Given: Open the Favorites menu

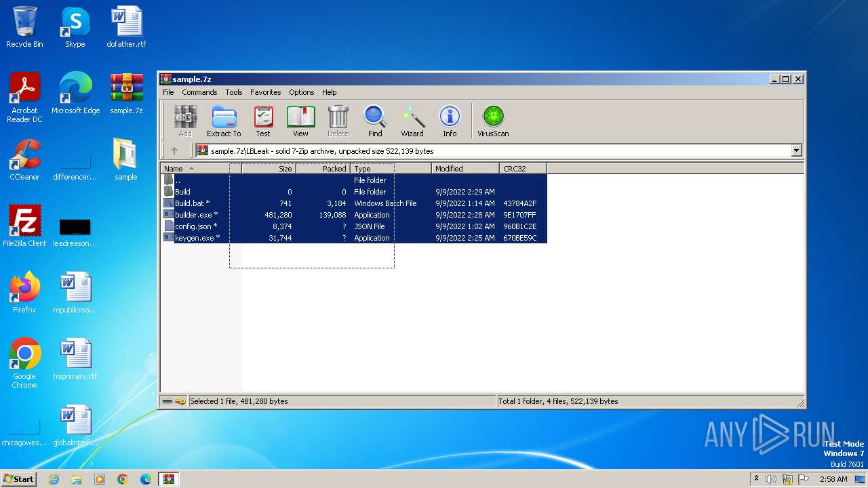Looking at the screenshot, I should [266, 92].
